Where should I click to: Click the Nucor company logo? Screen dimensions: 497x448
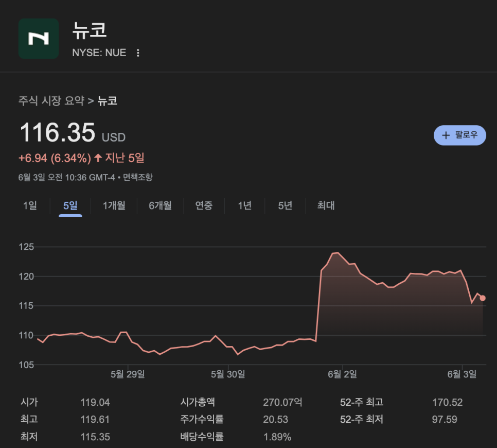[x=39, y=39]
